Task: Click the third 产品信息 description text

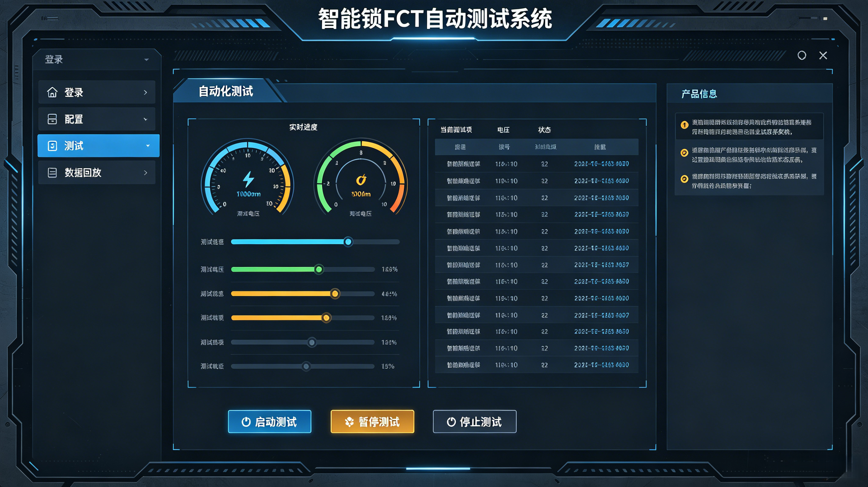Action: tap(754, 181)
